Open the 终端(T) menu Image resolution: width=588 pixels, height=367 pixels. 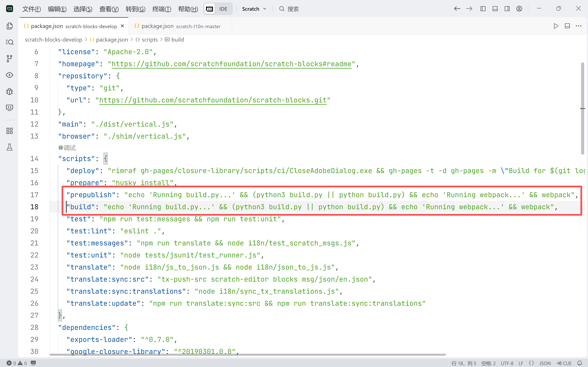(162, 9)
